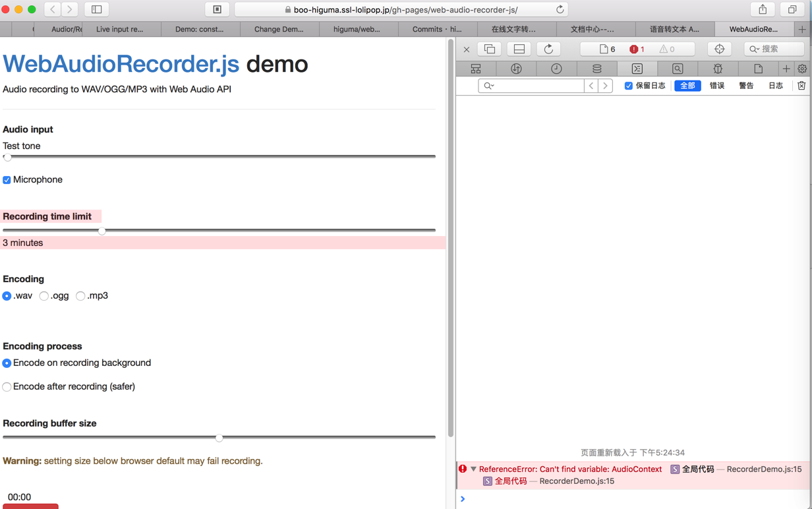The width and height of the screenshot is (812, 509).
Task: Switch to the 全部 console filter tab
Action: coord(687,85)
